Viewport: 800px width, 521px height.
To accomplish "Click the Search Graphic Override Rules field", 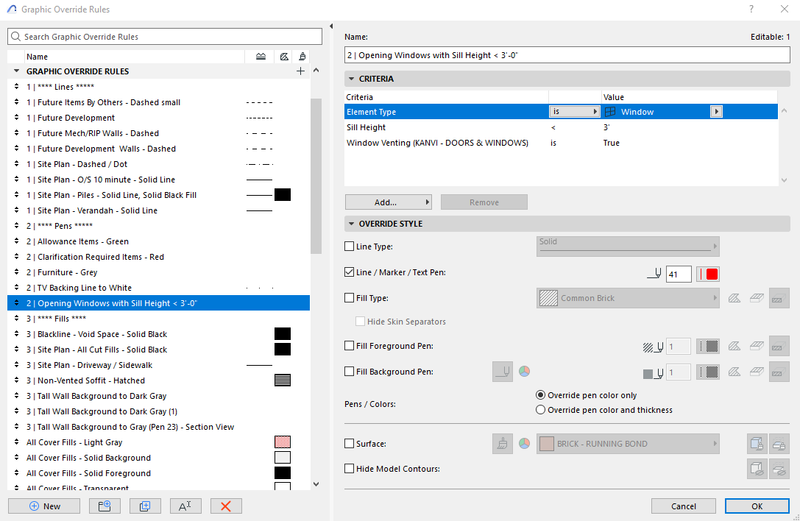I will 165,36.
